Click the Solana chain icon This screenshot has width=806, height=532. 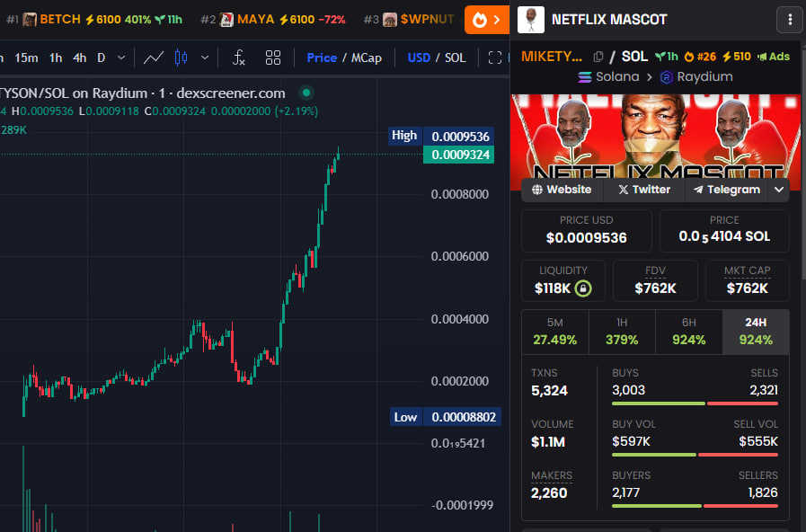coord(584,77)
